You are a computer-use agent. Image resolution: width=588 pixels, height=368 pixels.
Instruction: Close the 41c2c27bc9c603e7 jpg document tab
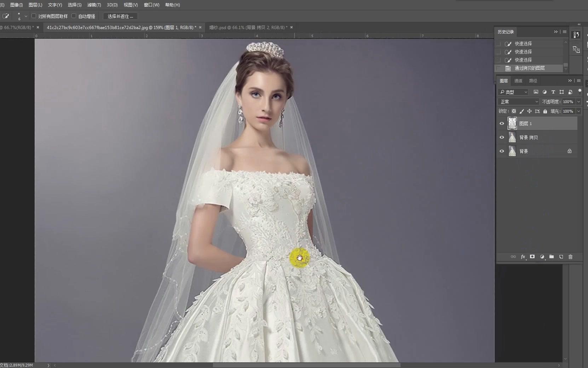[200, 27]
